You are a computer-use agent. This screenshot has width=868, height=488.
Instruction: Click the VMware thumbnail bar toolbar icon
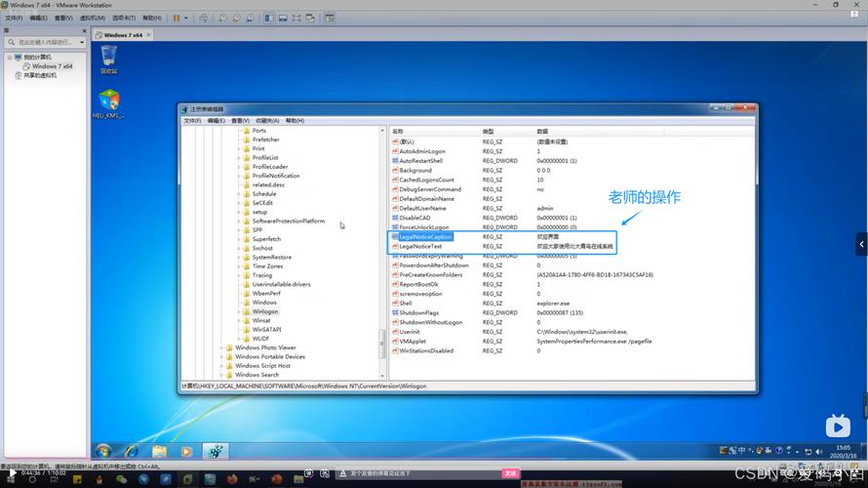283,18
